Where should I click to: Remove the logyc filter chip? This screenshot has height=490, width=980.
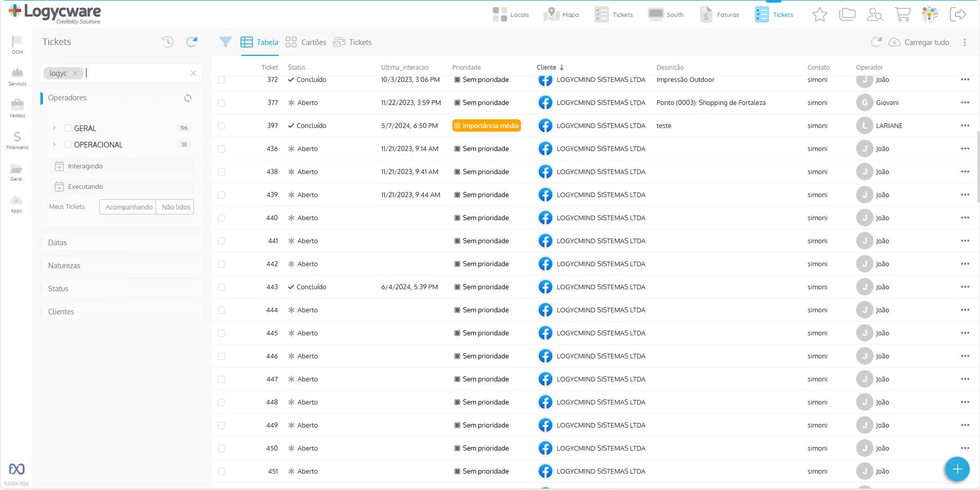[75, 73]
